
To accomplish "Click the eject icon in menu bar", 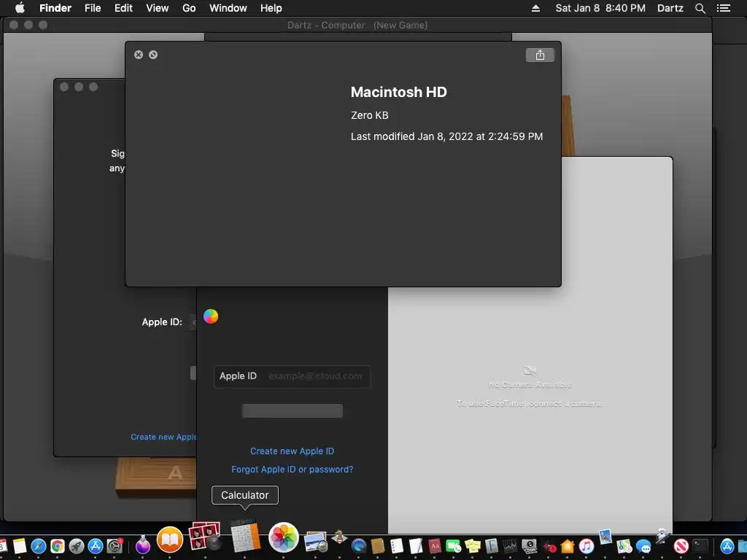I will point(535,8).
